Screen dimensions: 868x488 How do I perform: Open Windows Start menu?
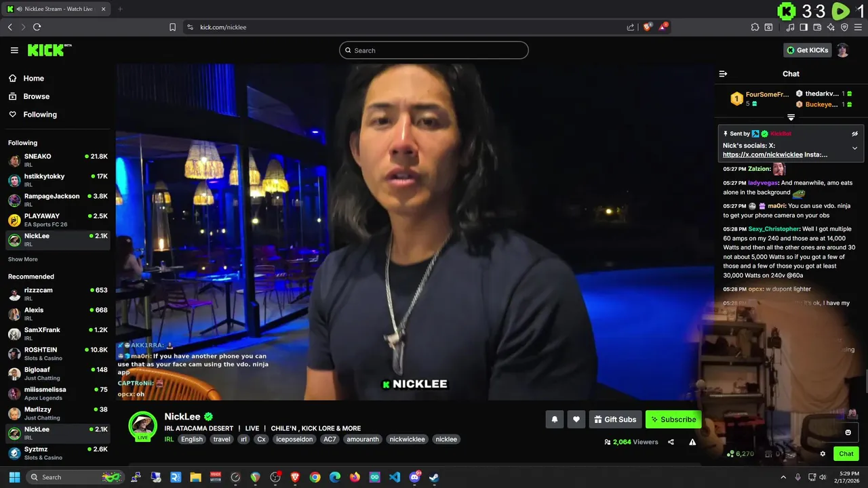pos(14,477)
